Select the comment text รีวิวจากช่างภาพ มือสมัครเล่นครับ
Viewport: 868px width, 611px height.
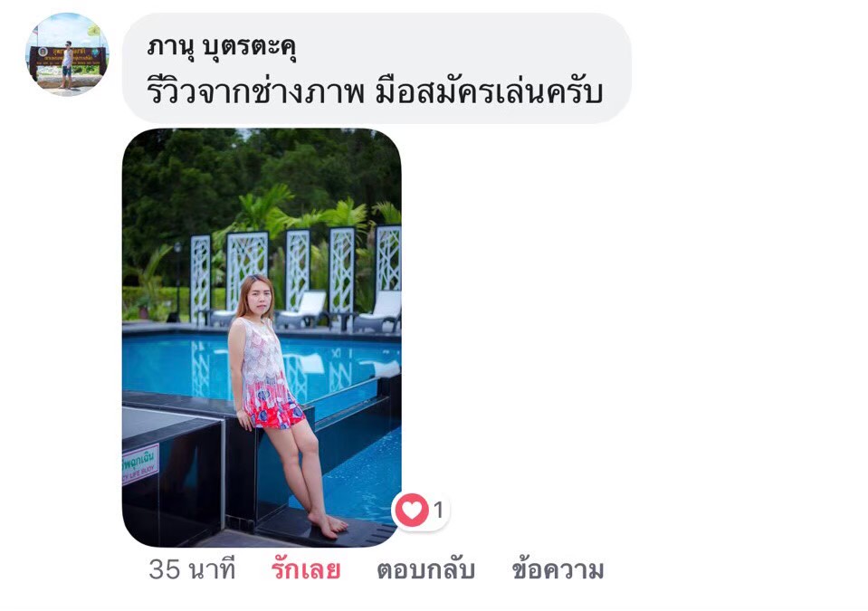coord(375,91)
